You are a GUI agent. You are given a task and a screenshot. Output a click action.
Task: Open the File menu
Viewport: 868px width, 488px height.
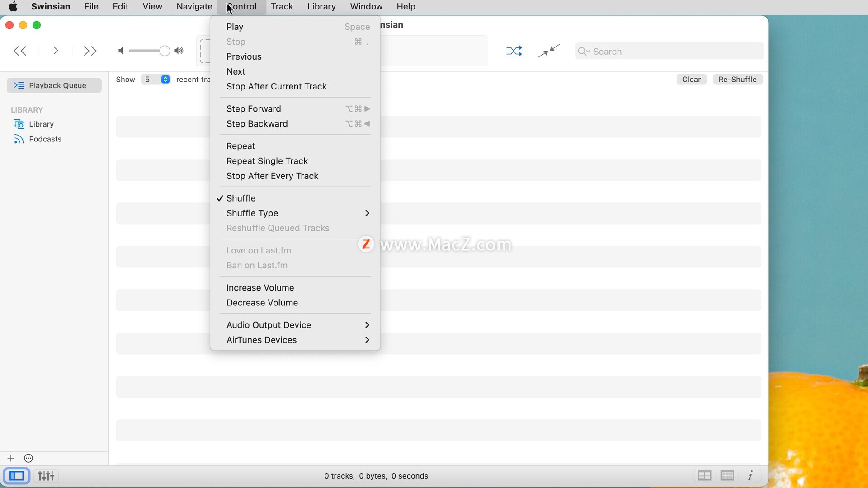point(91,6)
